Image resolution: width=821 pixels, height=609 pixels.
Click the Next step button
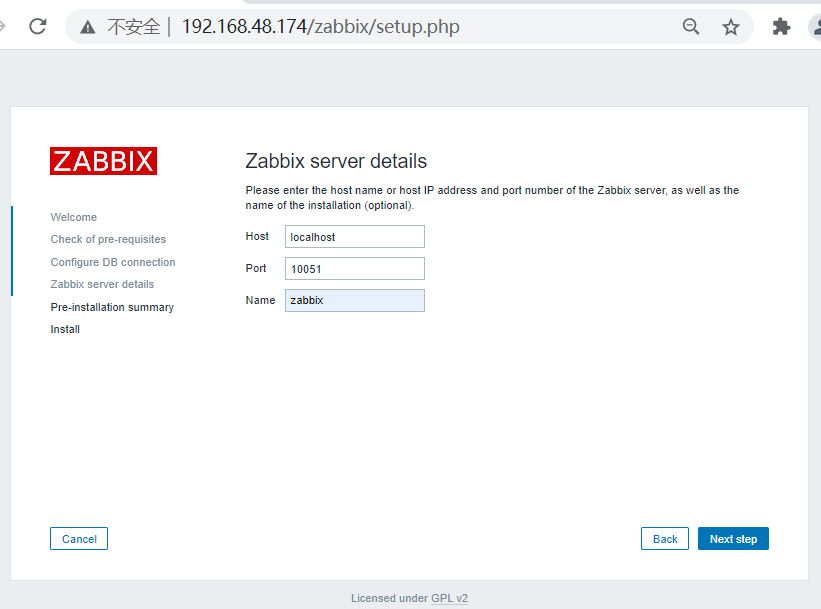733,539
